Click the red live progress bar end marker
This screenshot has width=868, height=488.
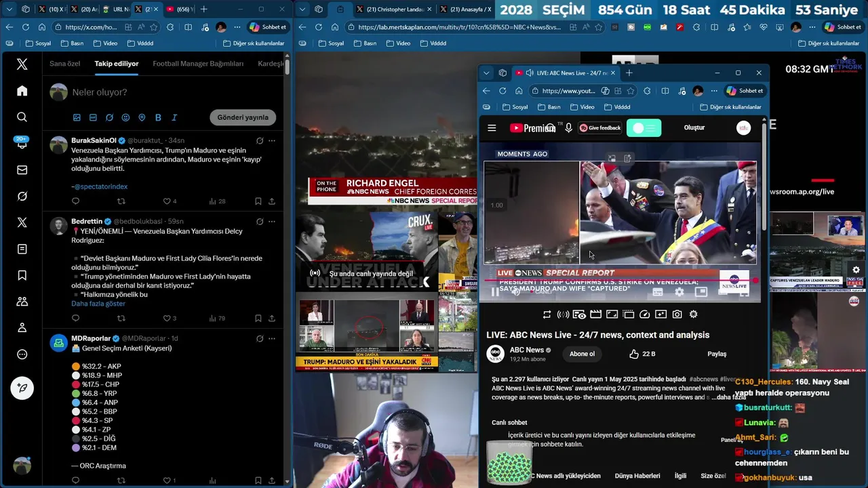click(x=755, y=280)
